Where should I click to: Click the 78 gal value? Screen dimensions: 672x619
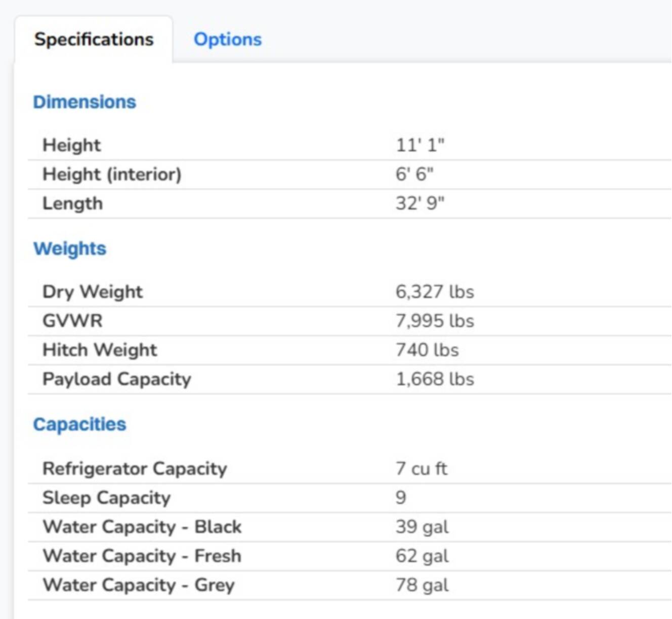point(422,586)
